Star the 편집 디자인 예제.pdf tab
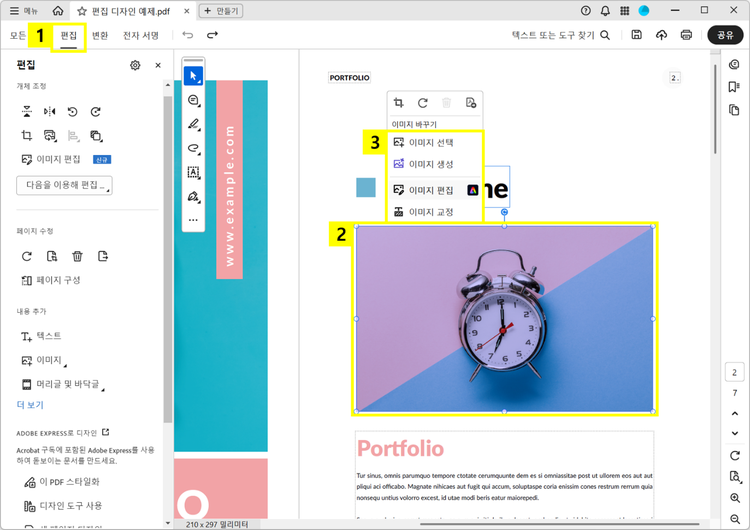 click(82, 11)
